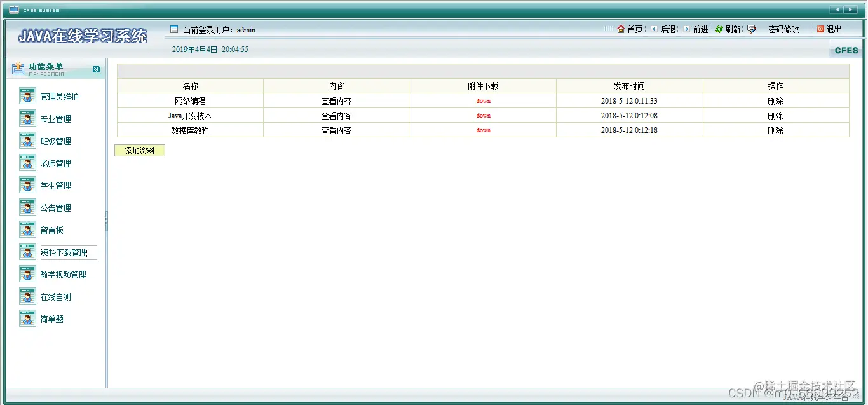Click the forward arrow icon beside 前进

click(x=686, y=29)
